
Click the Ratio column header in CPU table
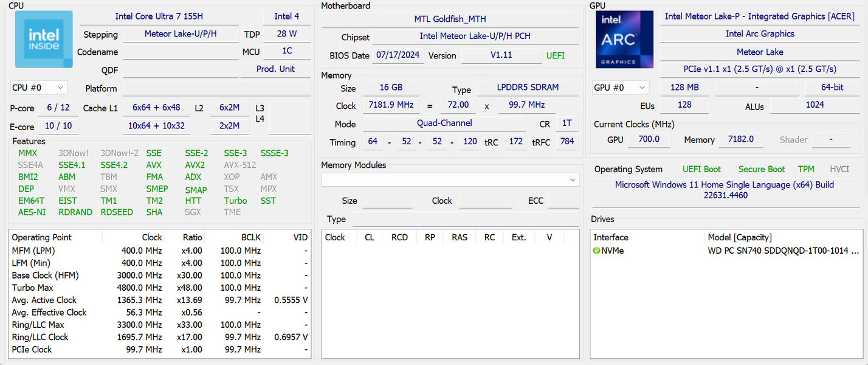click(185, 237)
